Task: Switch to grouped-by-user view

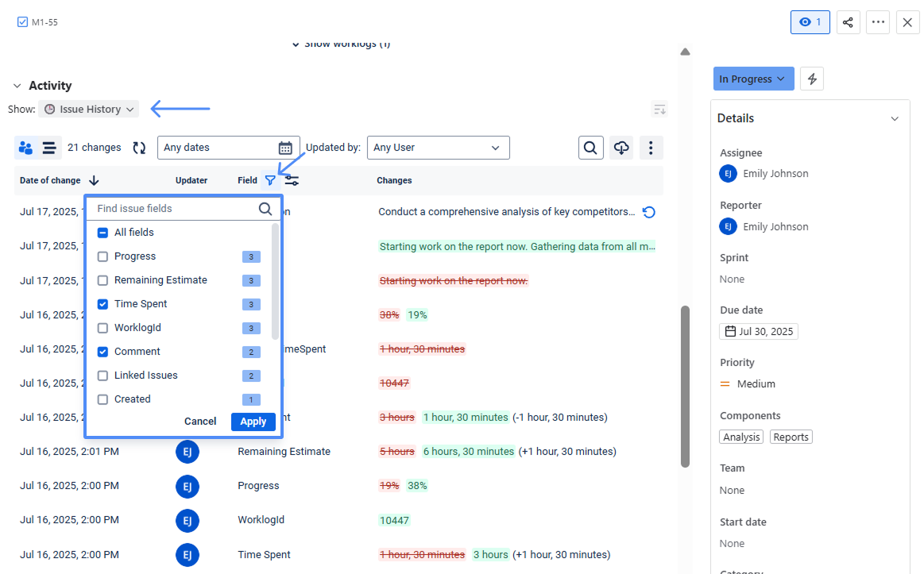Action: click(25, 147)
